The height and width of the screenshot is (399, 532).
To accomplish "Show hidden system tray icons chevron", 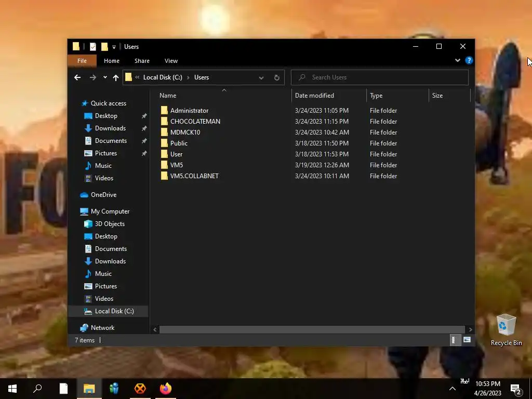I will (453, 389).
